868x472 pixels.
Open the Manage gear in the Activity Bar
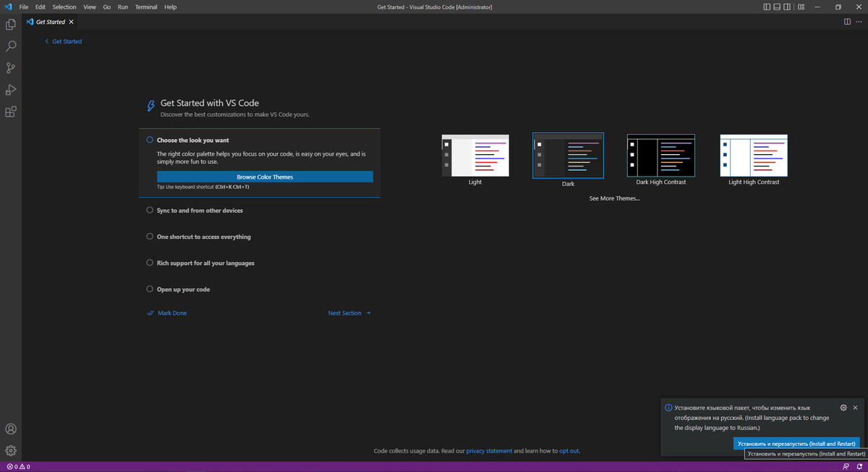coord(10,450)
